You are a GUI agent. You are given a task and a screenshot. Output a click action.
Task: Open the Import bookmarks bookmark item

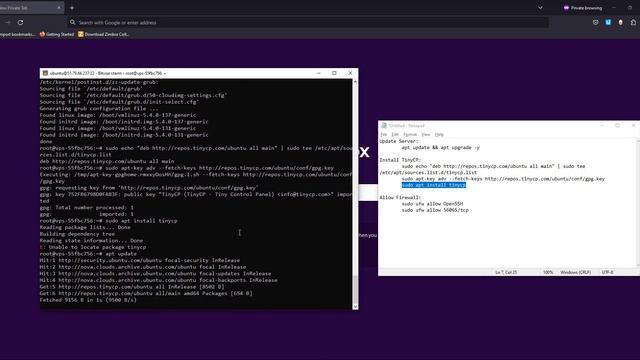pos(17,34)
